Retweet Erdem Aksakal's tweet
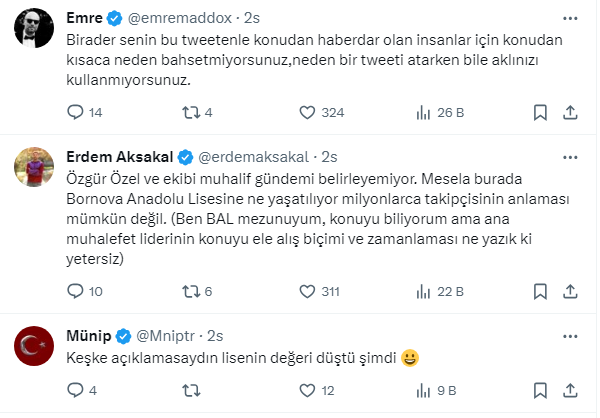The image size is (600, 418). pyautogui.click(x=186, y=291)
